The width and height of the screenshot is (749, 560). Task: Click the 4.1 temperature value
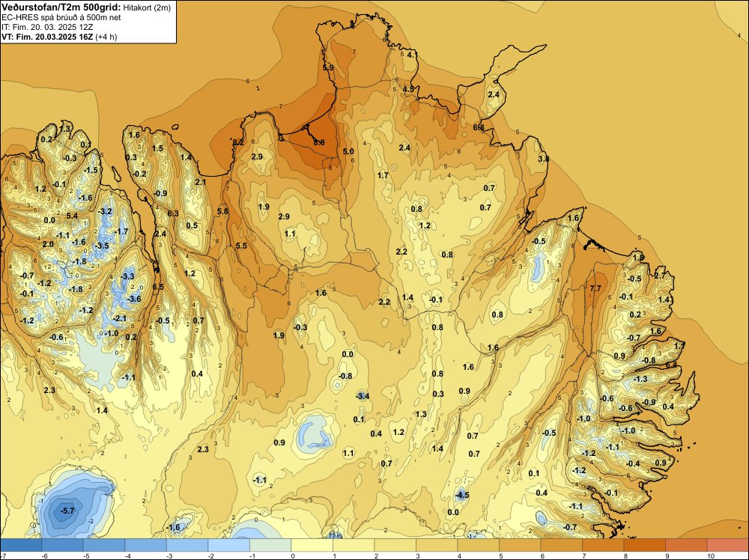click(412, 55)
